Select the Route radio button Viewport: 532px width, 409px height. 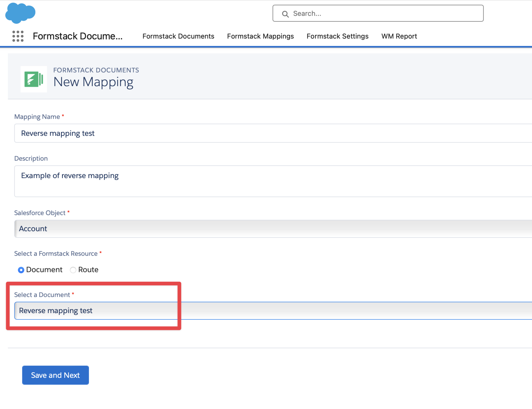(x=73, y=270)
